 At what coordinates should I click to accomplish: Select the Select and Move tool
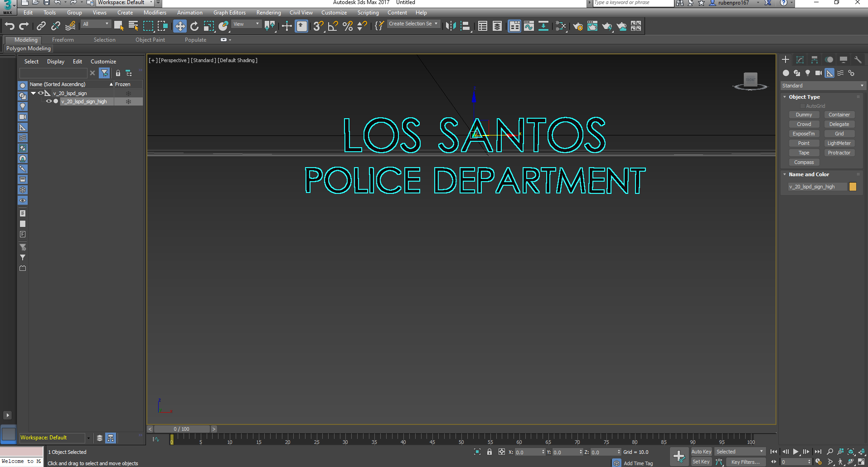(180, 26)
